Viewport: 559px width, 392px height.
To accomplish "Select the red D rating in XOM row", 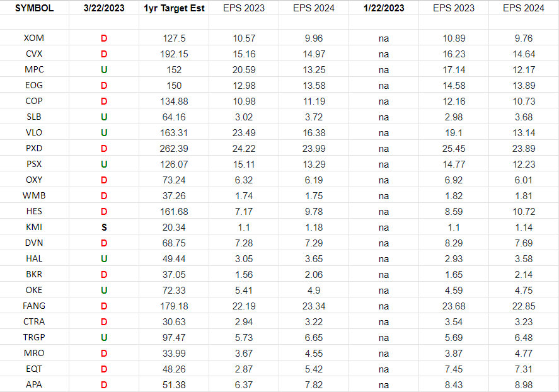I will 104,38.
